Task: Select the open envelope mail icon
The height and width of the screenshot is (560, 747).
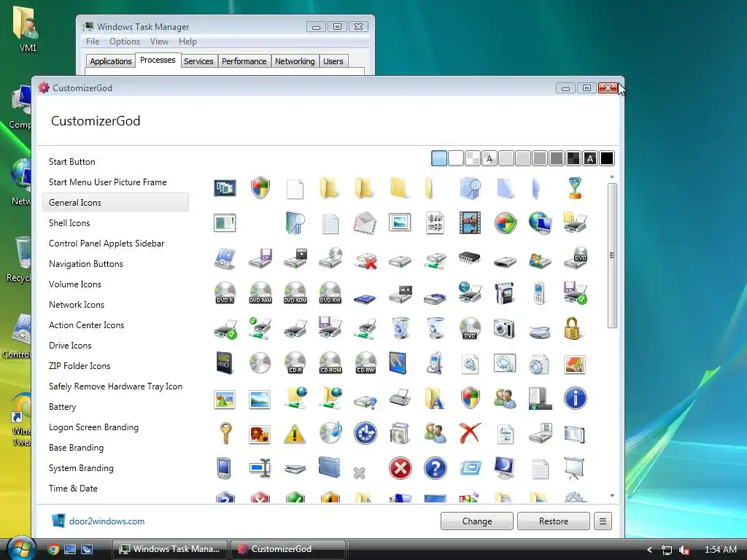Action: point(365,223)
